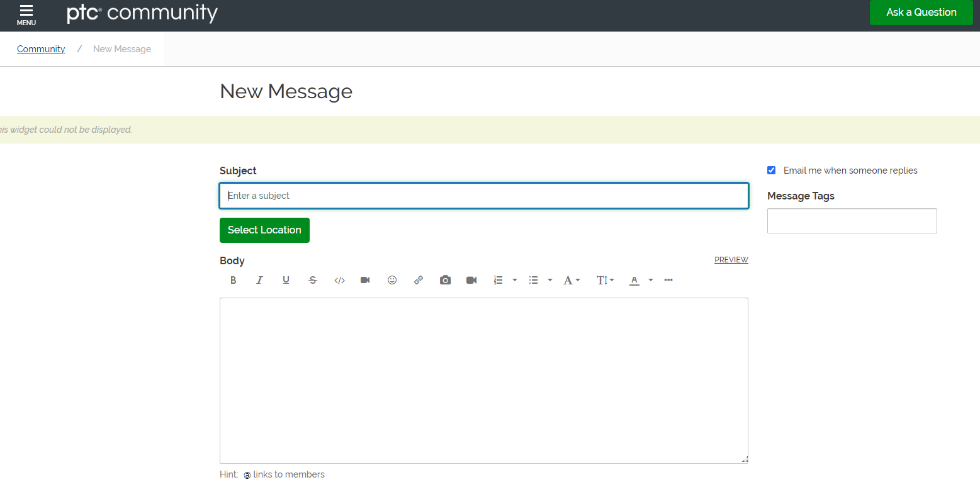
Task: Open the font size dropdown
Action: pos(605,280)
